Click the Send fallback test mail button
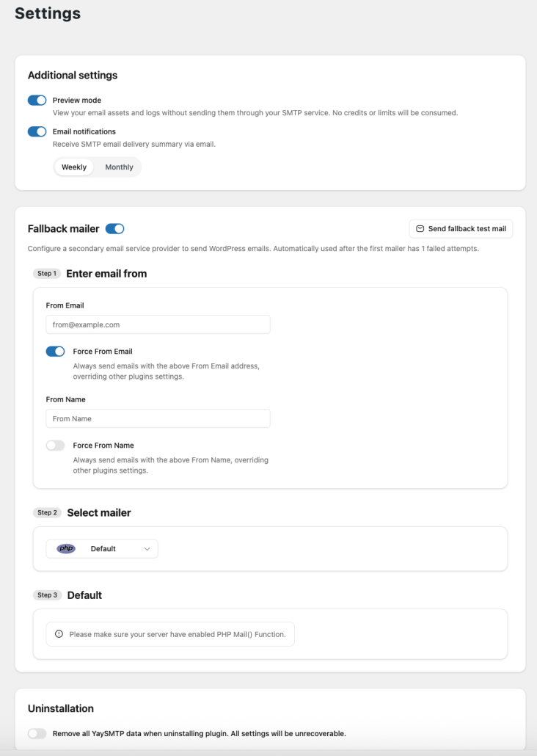Screen dimensions: 537x756 pos(461,228)
